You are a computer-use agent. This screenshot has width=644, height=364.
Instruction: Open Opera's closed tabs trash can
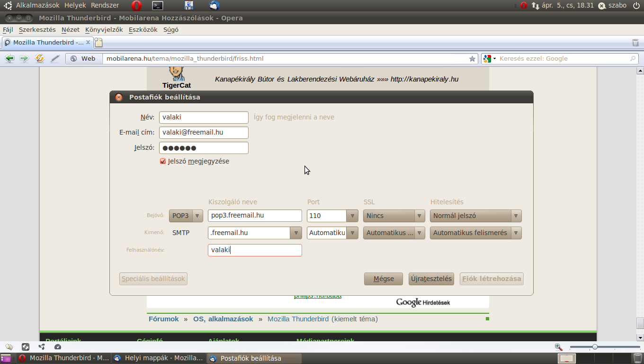click(635, 43)
